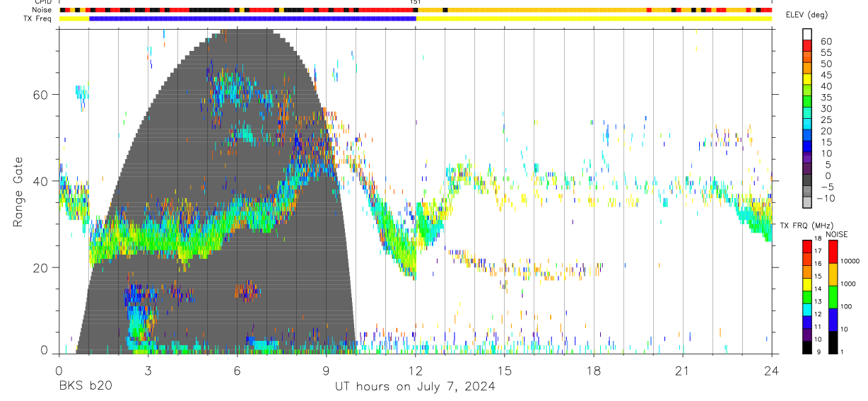Click the white top box of ELEV color bar

click(x=807, y=34)
